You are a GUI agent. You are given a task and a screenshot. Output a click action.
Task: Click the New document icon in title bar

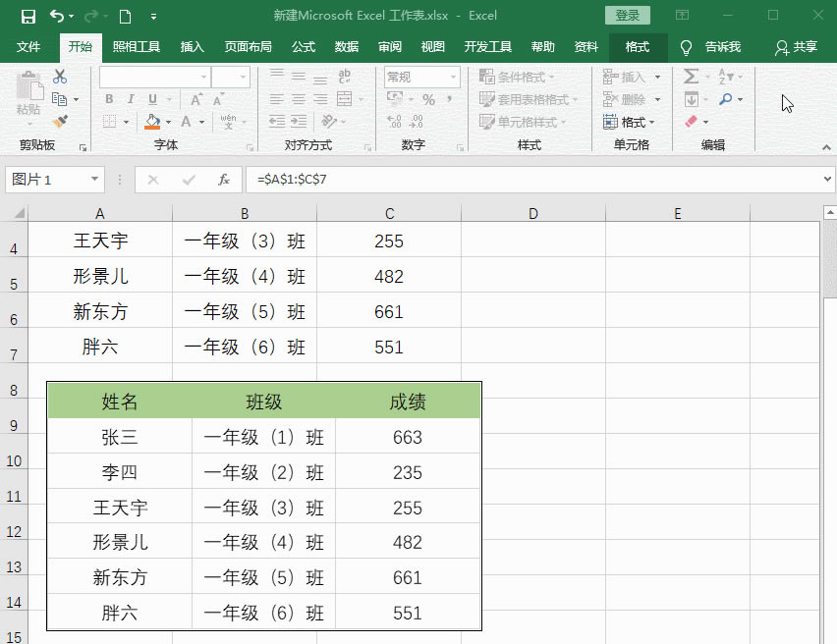pos(125,16)
